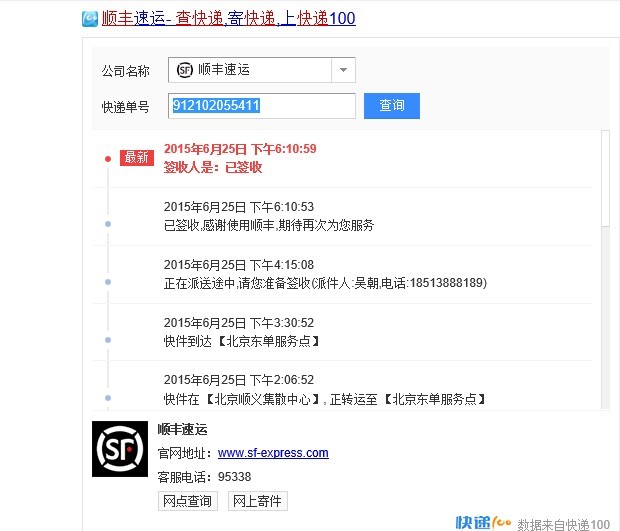Click the large SF Express logo
Screen dimensions: 620x531
119,449
